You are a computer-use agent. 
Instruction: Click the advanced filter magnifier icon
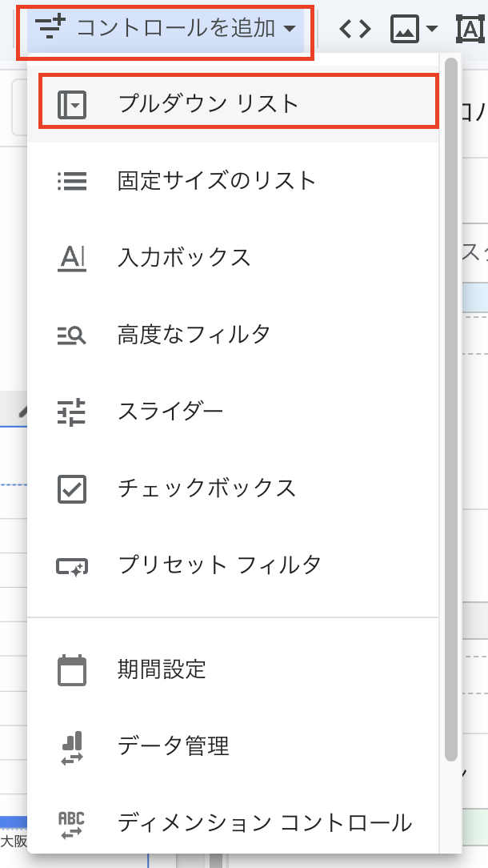[72, 335]
